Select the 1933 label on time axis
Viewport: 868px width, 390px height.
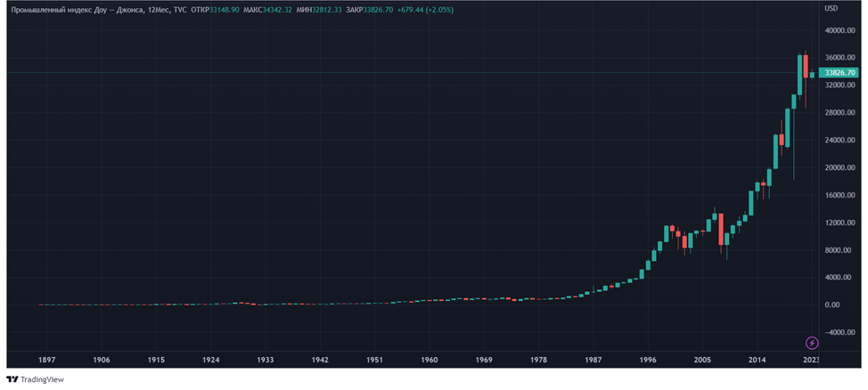[265, 360]
